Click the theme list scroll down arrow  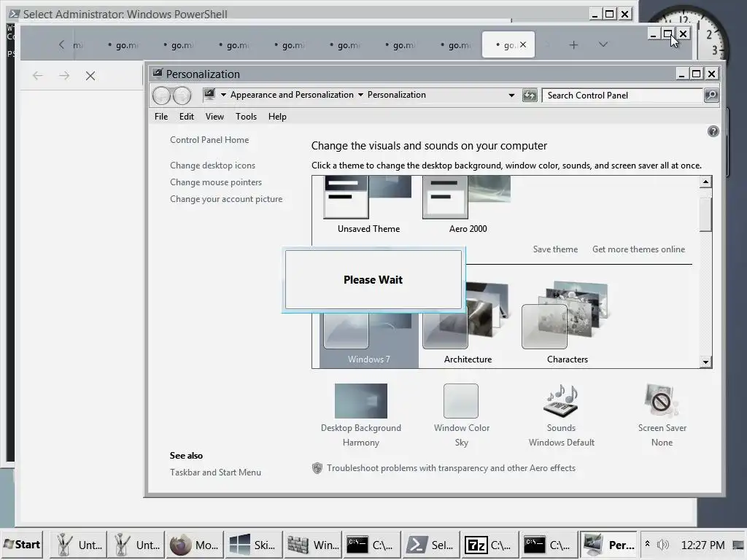click(705, 362)
